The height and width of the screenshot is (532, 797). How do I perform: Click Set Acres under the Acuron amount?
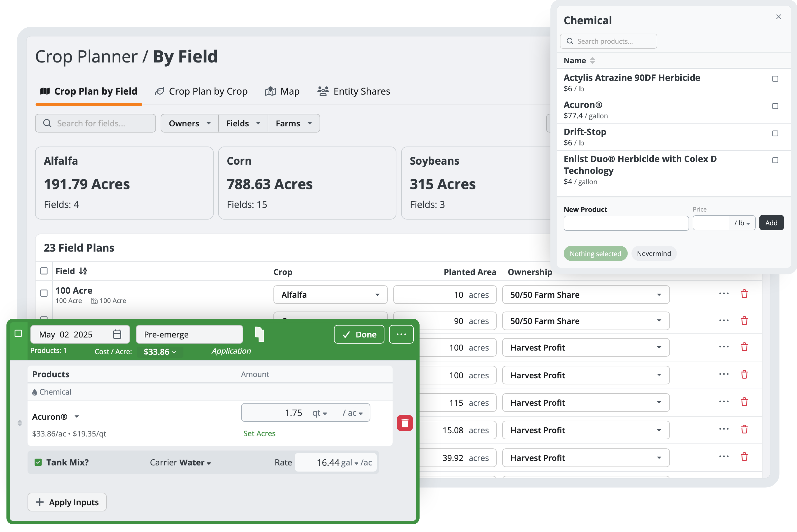pos(259,433)
